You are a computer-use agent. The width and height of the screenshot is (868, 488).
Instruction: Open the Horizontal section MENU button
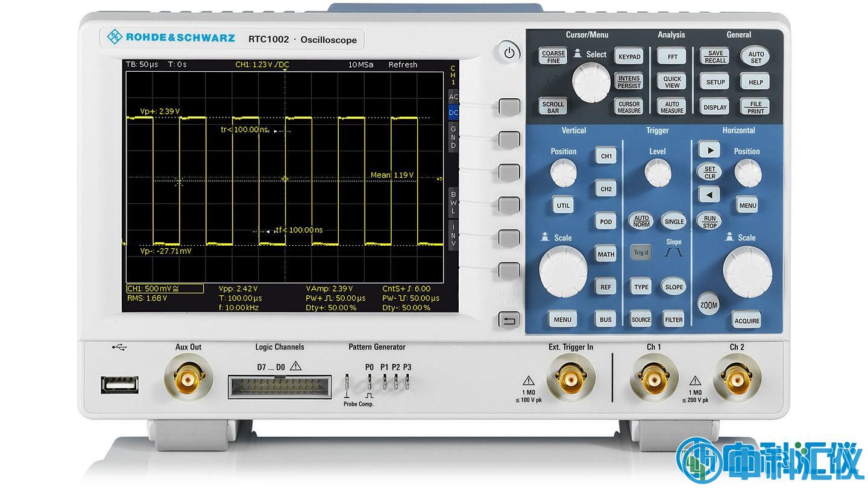pos(747,205)
